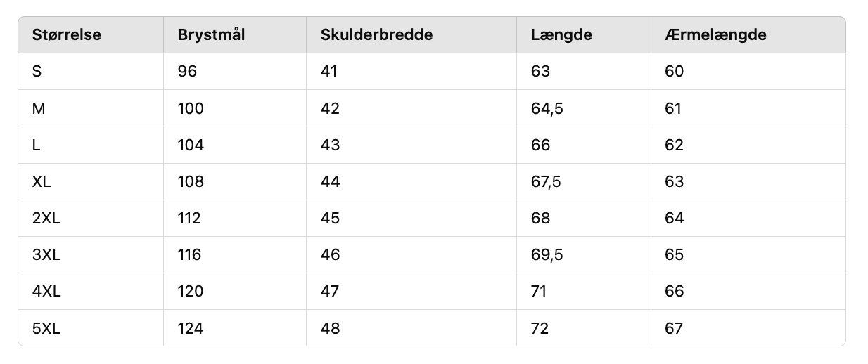Select the size M cell
The width and height of the screenshot is (868, 364).
[39, 108]
